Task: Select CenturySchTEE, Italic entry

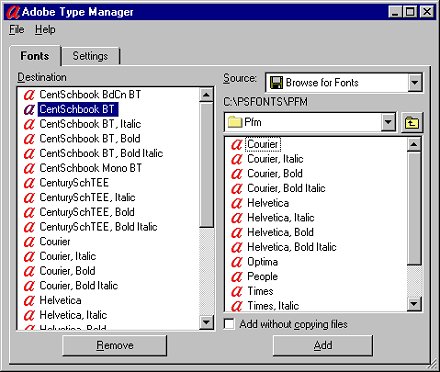Action: point(87,197)
